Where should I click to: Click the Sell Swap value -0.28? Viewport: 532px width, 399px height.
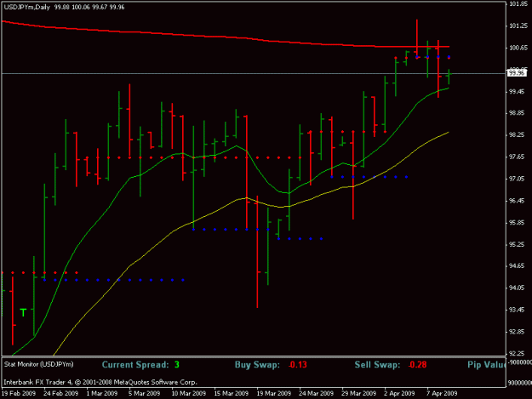tap(417, 365)
